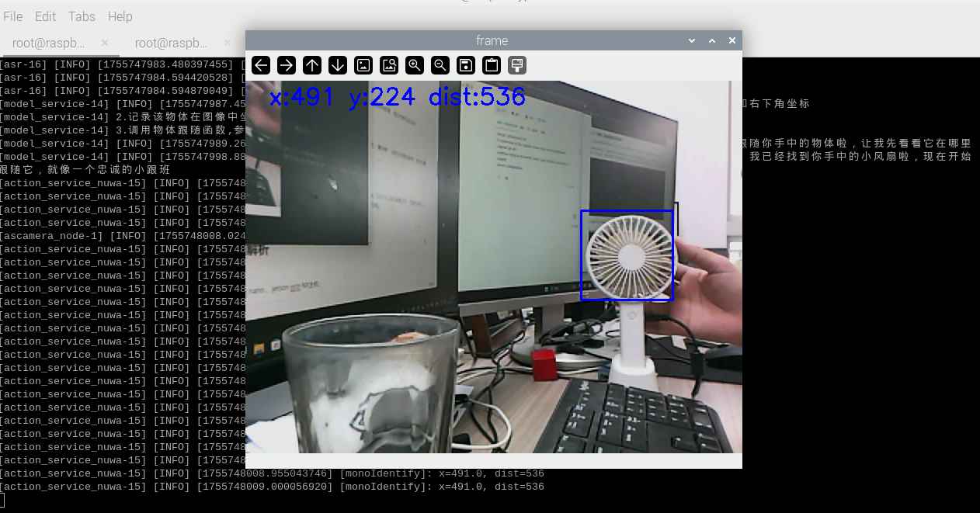Switch to the second root@raspb terminal tab

171,43
